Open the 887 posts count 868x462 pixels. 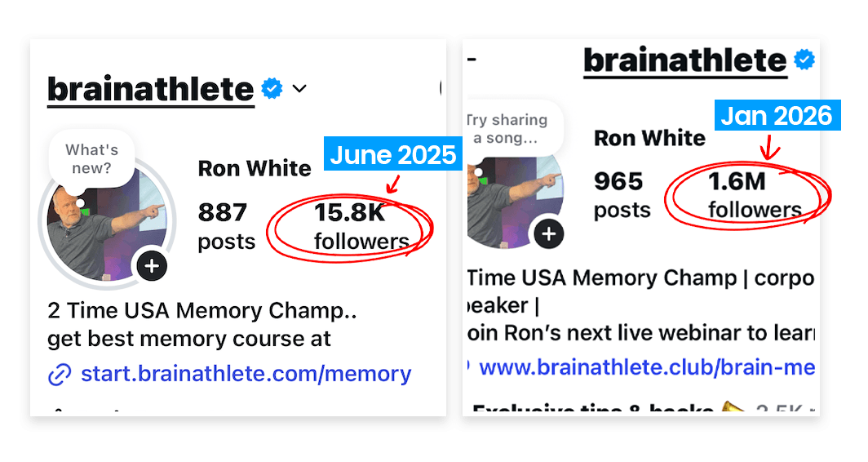(226, 226)
